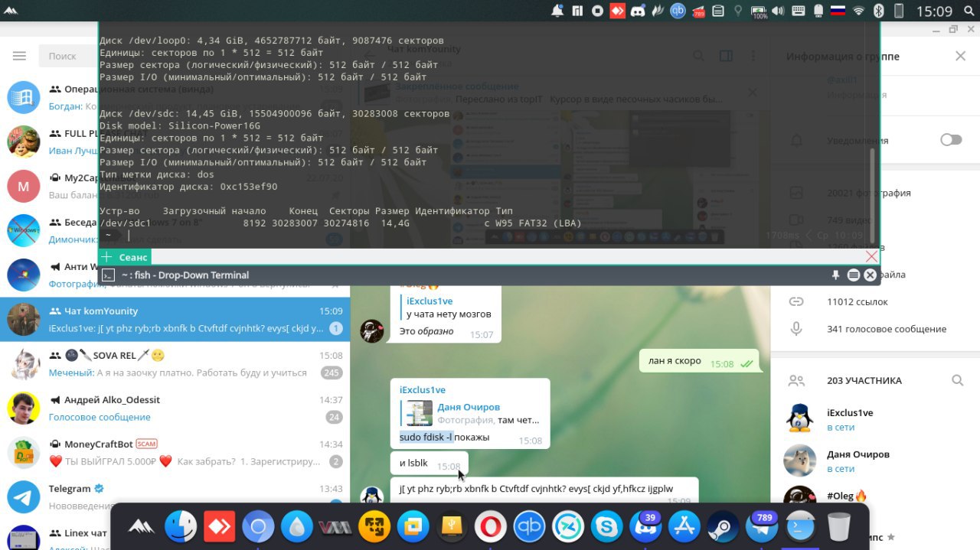This screenshot has width=980, height=550.
Task: Open the SOVA REL chat
Action: 175,363
